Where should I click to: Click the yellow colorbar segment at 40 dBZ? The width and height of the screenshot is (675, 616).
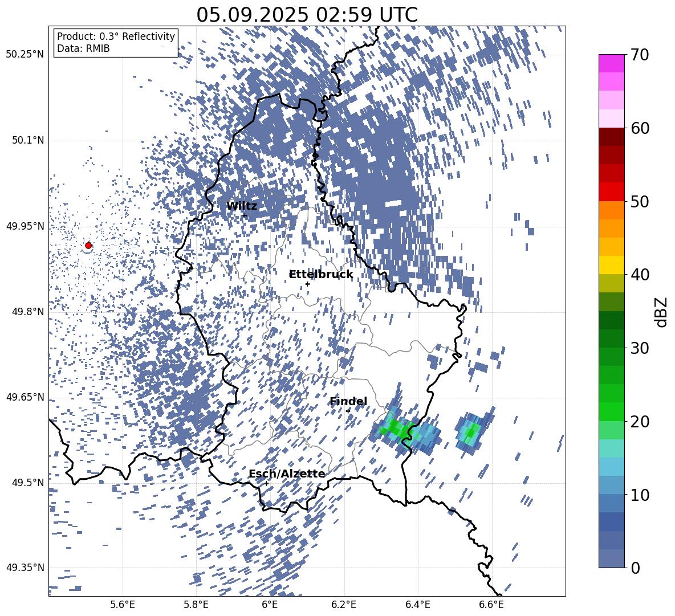(612, 266)
